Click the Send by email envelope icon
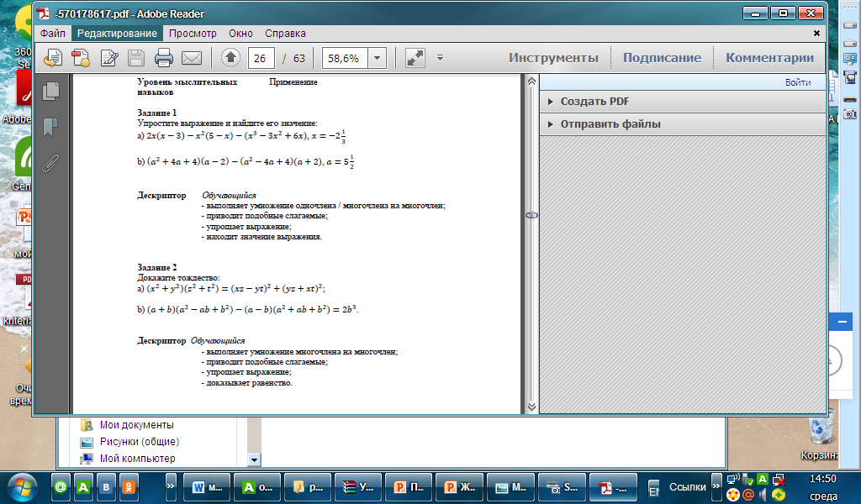Viewport: 861px width, 504px height. pyautogui.click(x=192, y=58)
